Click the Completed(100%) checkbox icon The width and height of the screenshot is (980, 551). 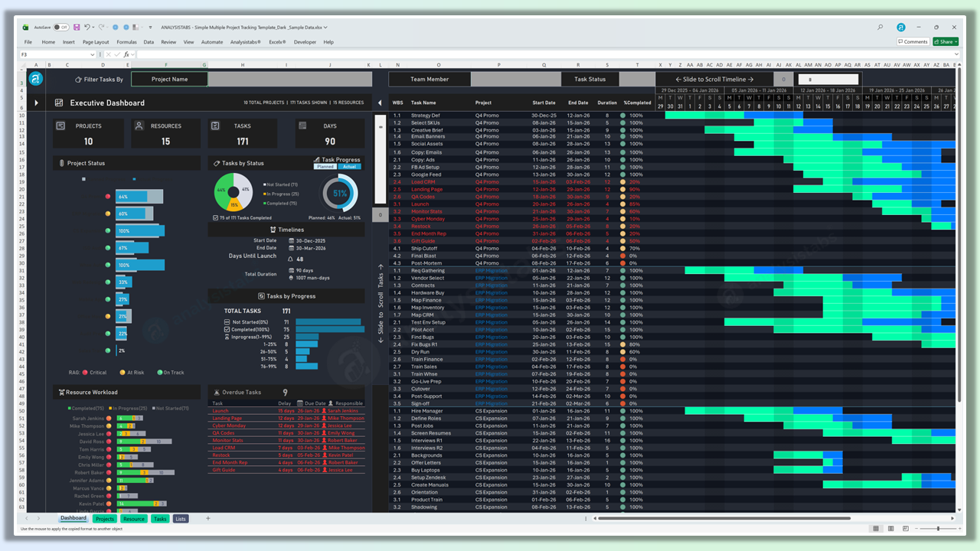pos(226,329)
